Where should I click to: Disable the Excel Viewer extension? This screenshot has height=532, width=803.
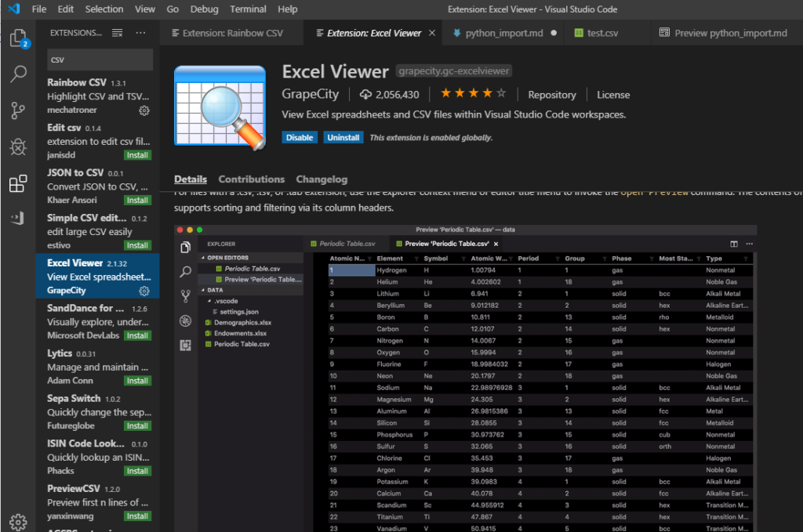tap(300, 137)
